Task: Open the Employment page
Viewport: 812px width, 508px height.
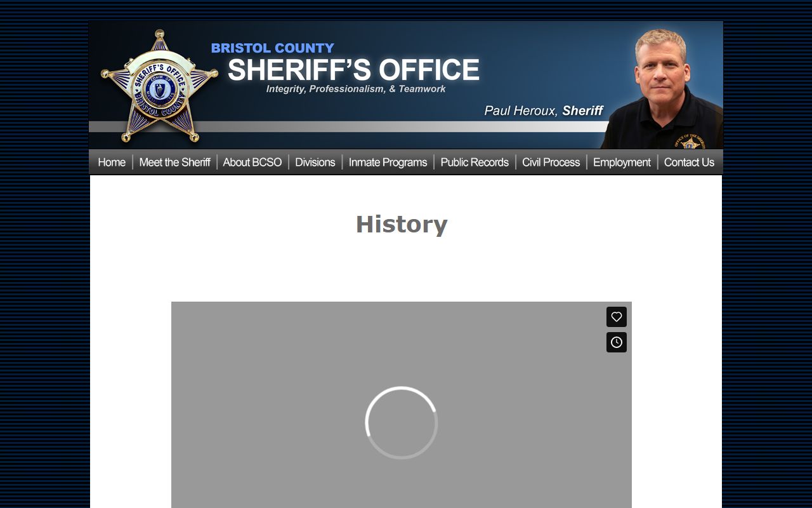Action: 622,163
